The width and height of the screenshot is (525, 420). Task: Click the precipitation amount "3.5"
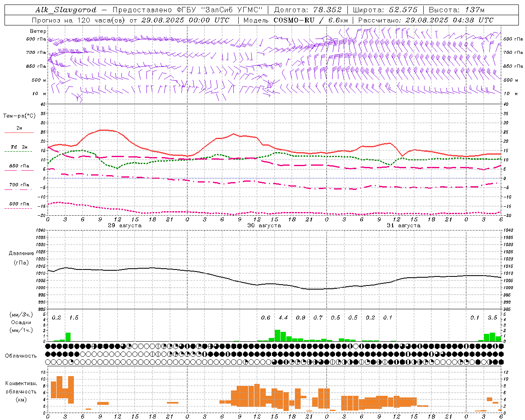[x=492, y=317]
